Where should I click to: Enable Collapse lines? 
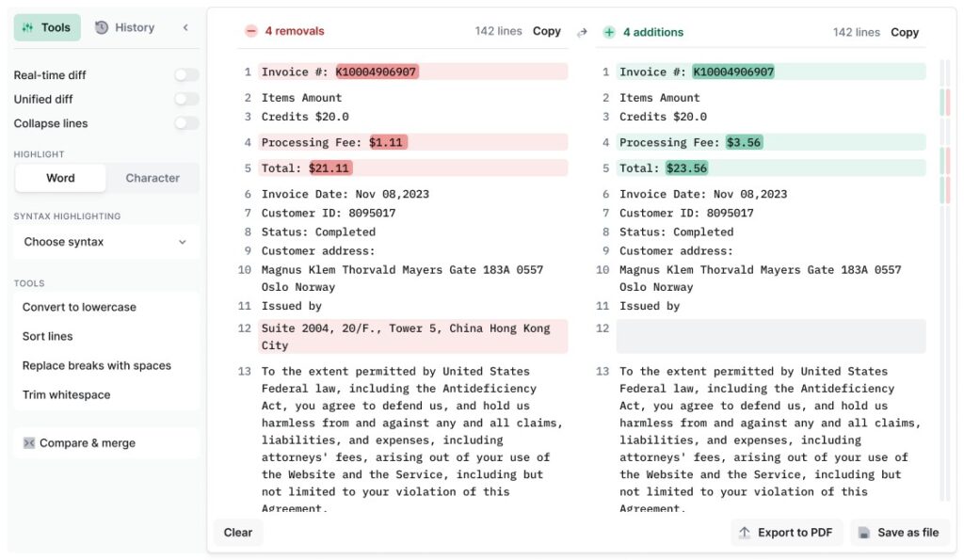185,123
